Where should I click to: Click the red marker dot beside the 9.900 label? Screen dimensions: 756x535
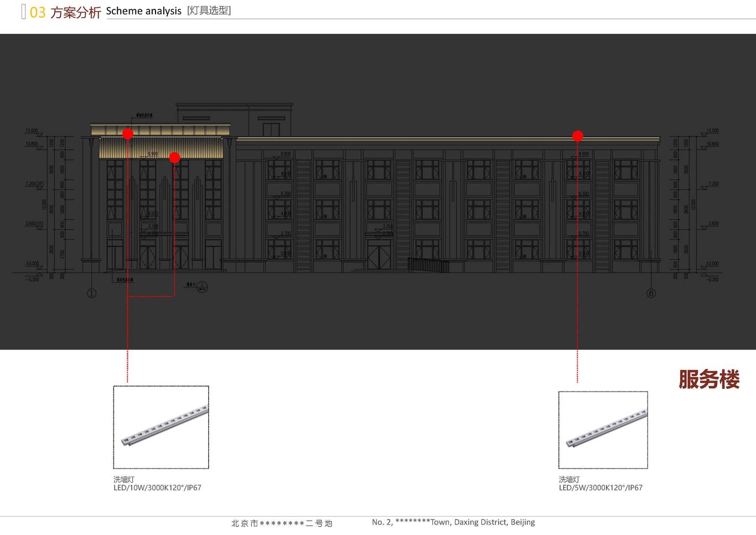(174, 158)
